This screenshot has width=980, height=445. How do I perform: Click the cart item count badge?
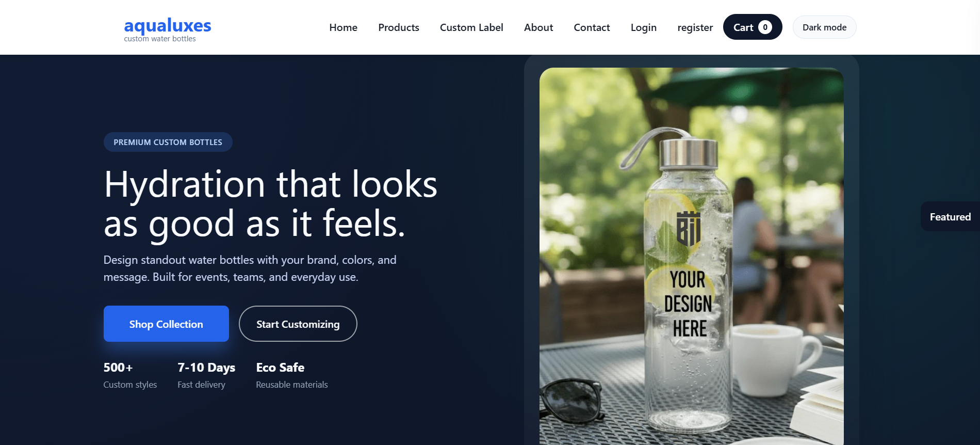765,27
